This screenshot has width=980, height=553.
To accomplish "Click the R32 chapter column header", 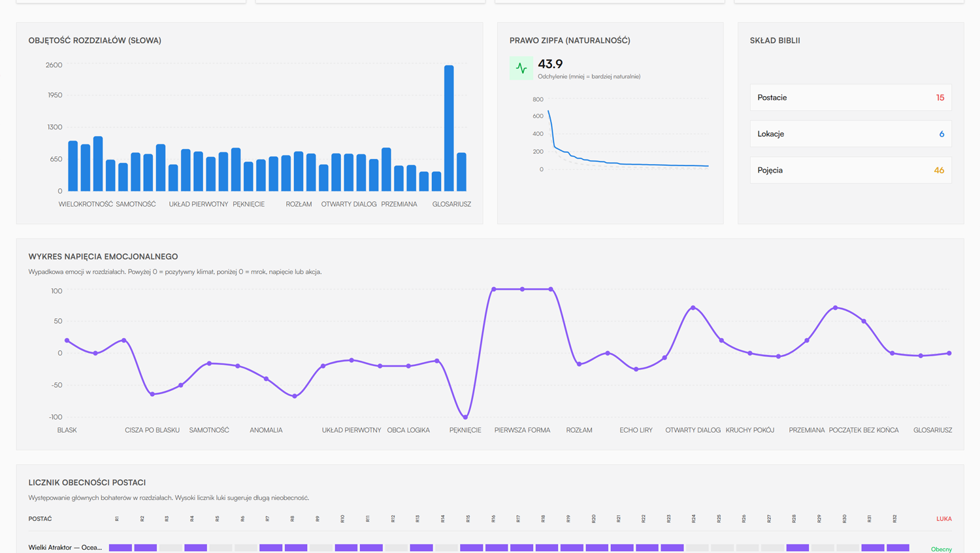I will pyautogui.click(x=894, y=519).
